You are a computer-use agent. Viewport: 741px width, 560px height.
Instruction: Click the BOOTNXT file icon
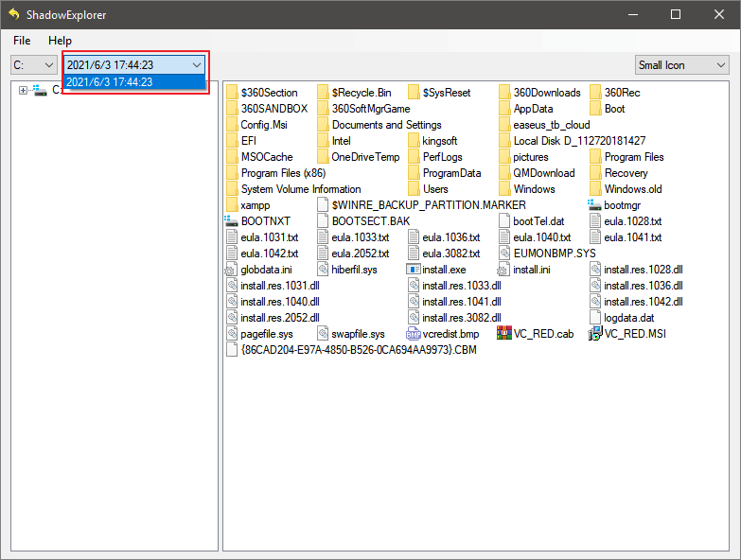232,221
